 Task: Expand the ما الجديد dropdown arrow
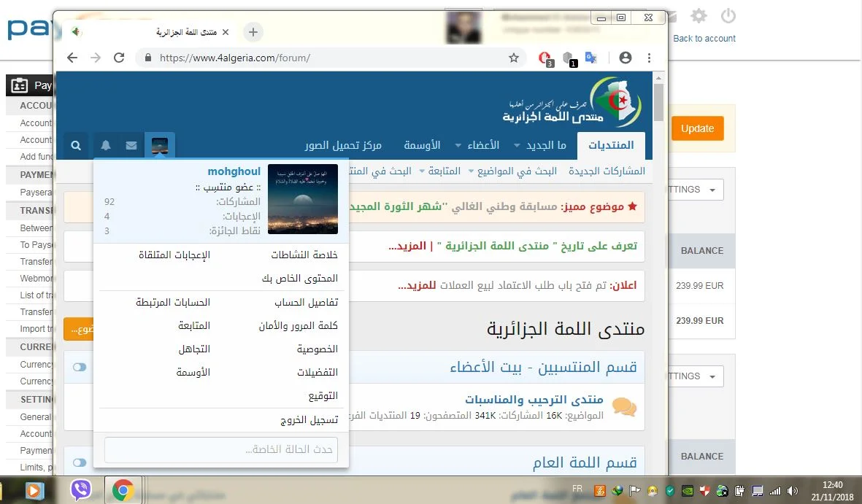517,146
